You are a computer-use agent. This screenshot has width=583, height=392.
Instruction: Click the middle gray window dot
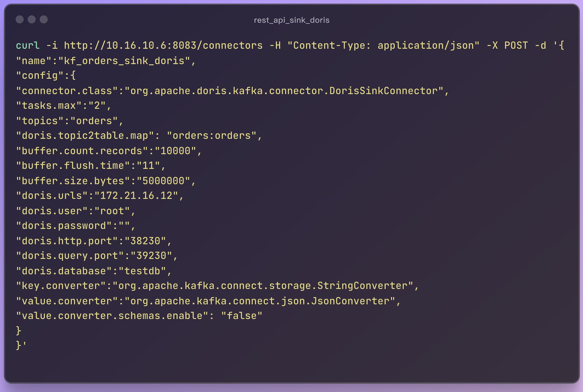(32, 20)
